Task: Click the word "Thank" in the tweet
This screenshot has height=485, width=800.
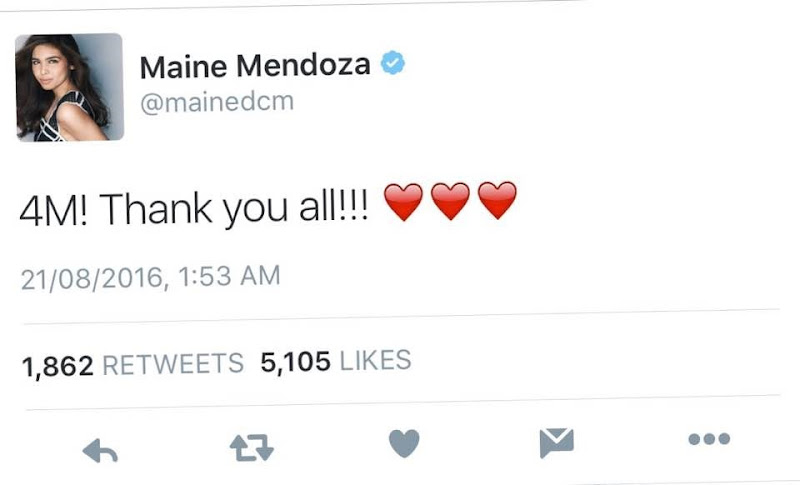Action: [156, 209]
